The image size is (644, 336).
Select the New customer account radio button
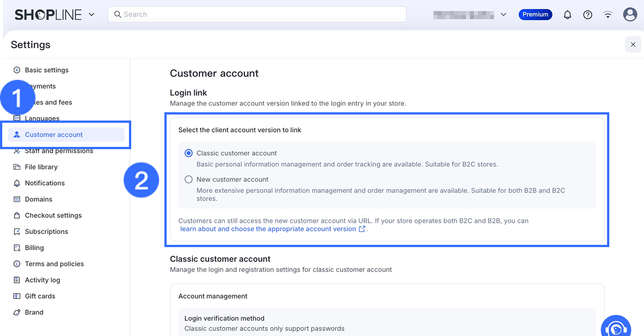(x=189, y=180)
